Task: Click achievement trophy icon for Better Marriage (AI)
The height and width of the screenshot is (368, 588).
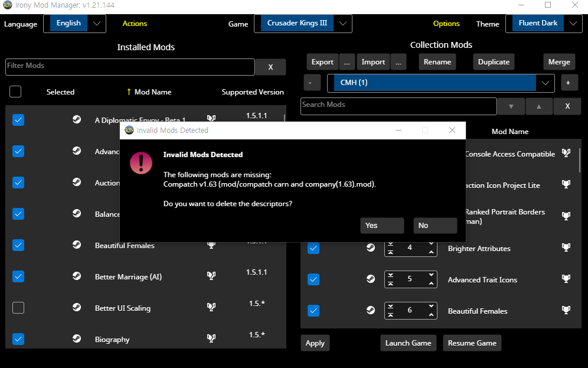Action: [x=211, y=276]
